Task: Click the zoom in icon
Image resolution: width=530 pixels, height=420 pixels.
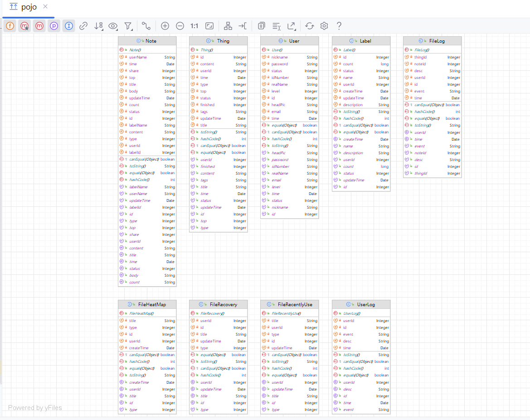Action: click(x=165, y=26)
